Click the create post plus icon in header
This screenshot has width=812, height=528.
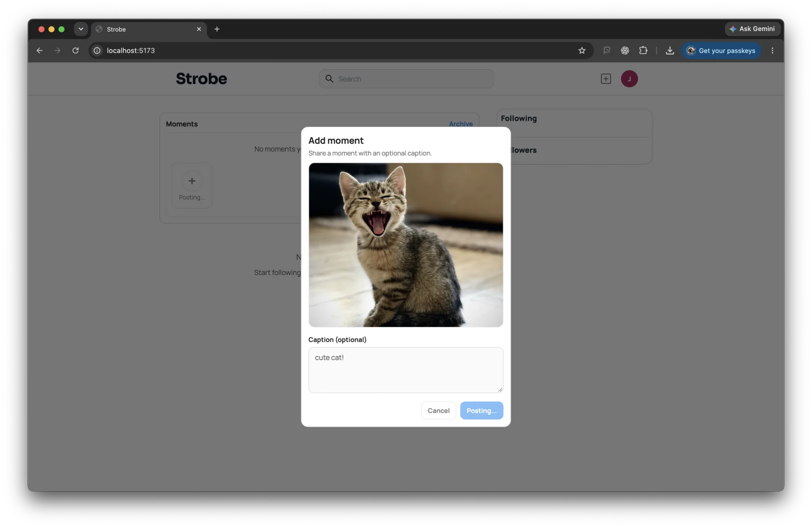pyautogui.click(x=606, y=79)
